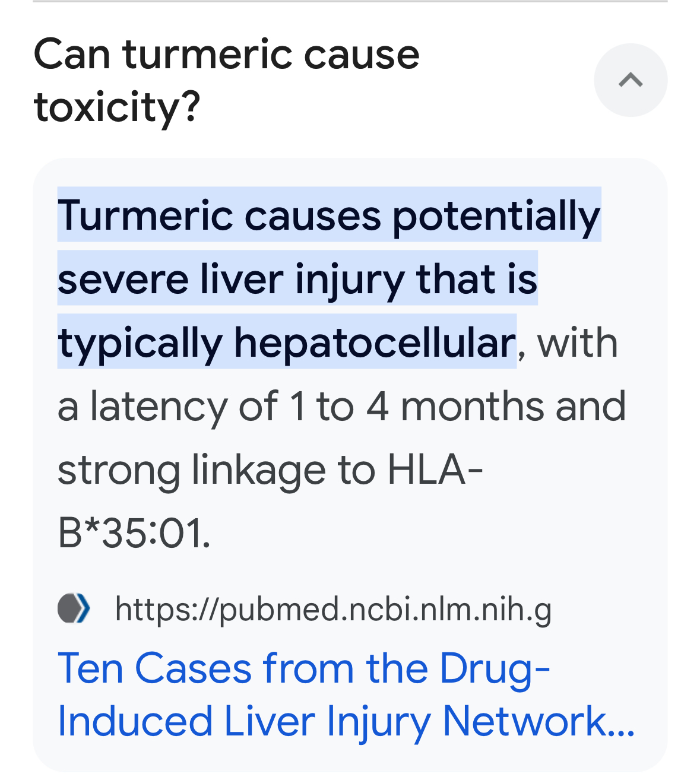Image resolution: width=700 pixels, height=777 pixels.
Task: Click the highlighted word 'hepatocellular'
Action: pyautogui.click(x=375, y=342)
